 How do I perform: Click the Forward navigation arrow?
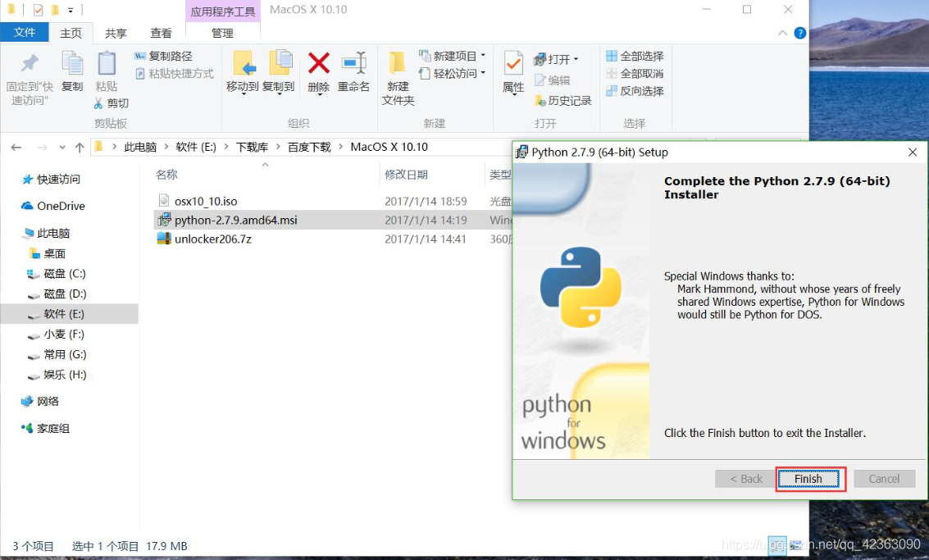pyautogui.click(x=42, y=148)
